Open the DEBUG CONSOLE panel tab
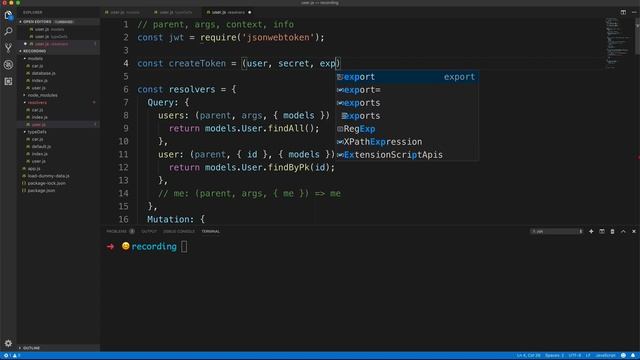Viewport: 640px width, 360px height. (x=179, y=231)
